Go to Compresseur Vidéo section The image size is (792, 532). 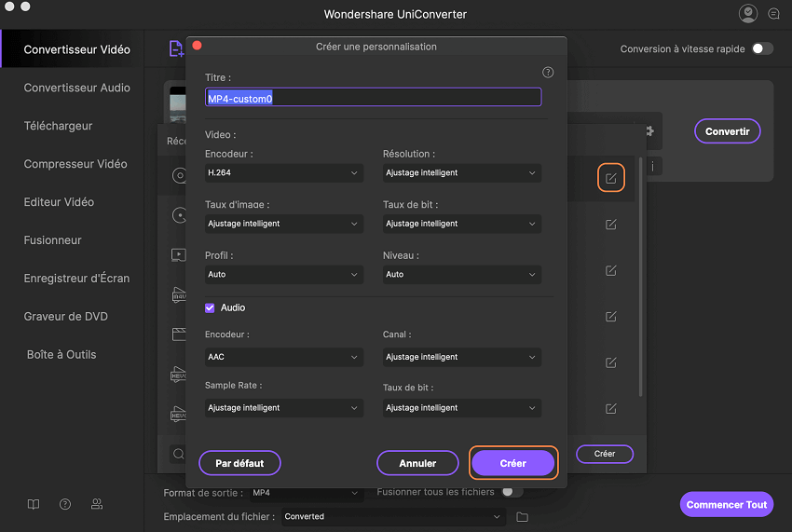[x=75, y=164]
